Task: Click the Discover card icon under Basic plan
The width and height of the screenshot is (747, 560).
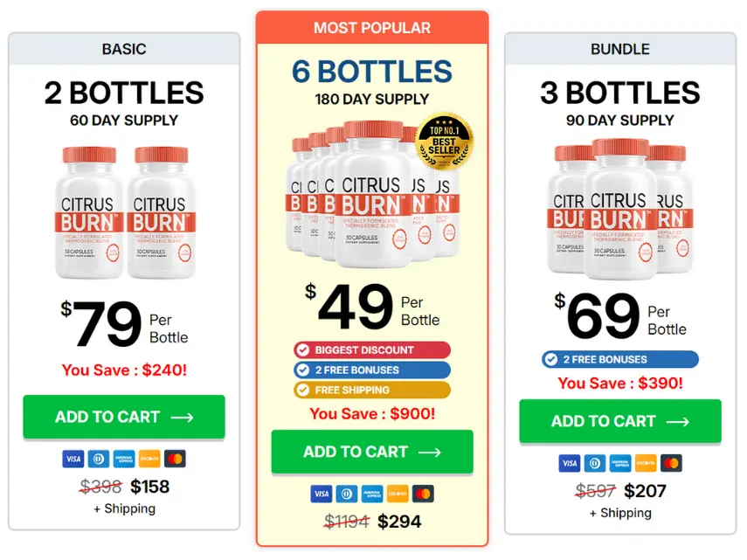Action: coord(148,459)
